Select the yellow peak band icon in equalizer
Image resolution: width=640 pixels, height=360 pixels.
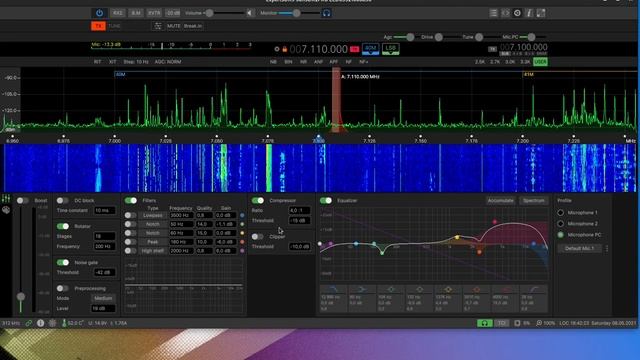[x=448, y=289]
